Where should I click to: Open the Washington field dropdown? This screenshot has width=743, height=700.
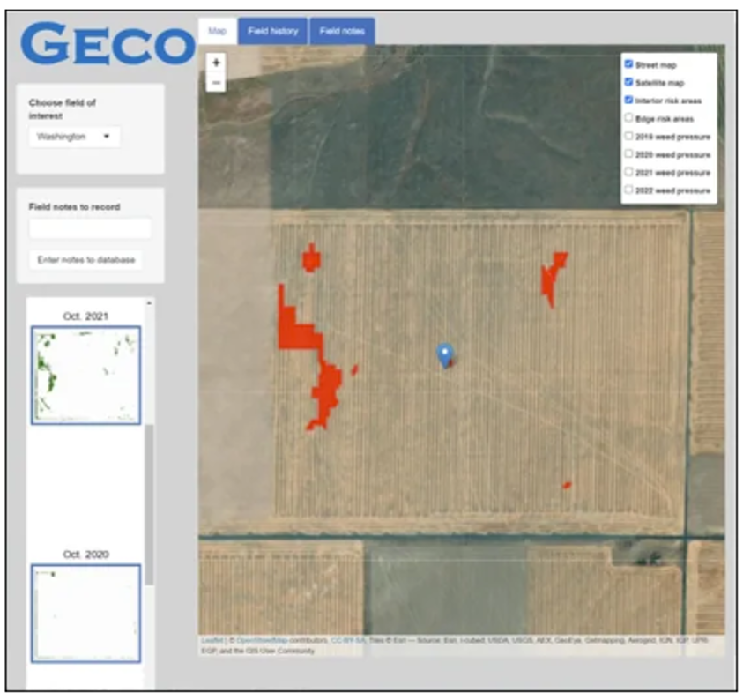[x=73, y=137]
